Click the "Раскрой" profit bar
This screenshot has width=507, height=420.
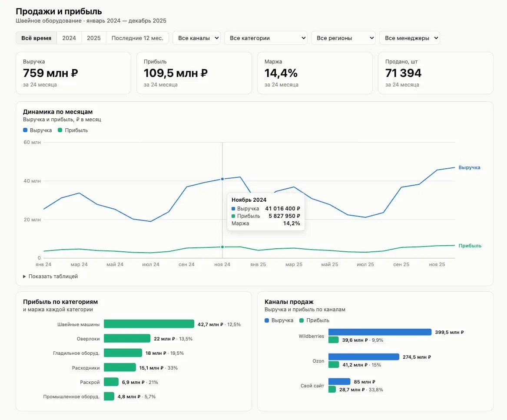pyautogui.click(x=111, y=382)
